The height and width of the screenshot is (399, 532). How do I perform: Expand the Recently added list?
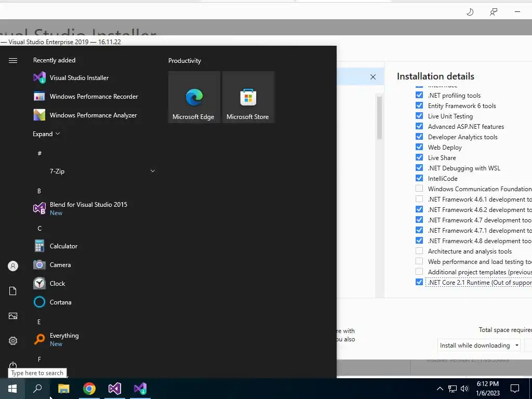click(46, 134)
